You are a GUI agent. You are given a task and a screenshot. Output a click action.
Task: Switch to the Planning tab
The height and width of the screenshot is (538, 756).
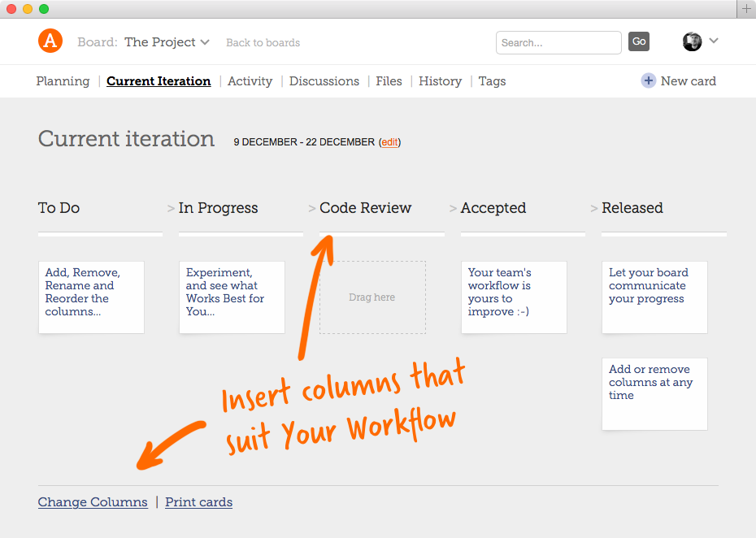[x=63, y=81]
